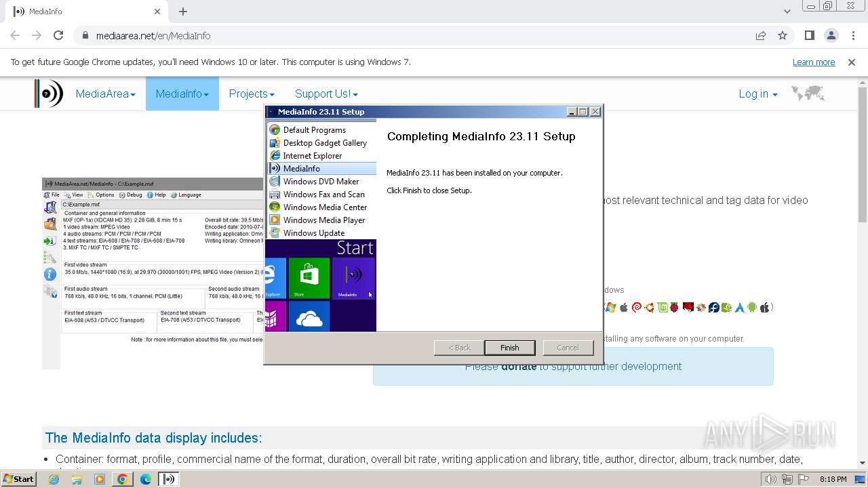Click the share page icon in the address bar

pyautogui.click(x=761, y=35)
